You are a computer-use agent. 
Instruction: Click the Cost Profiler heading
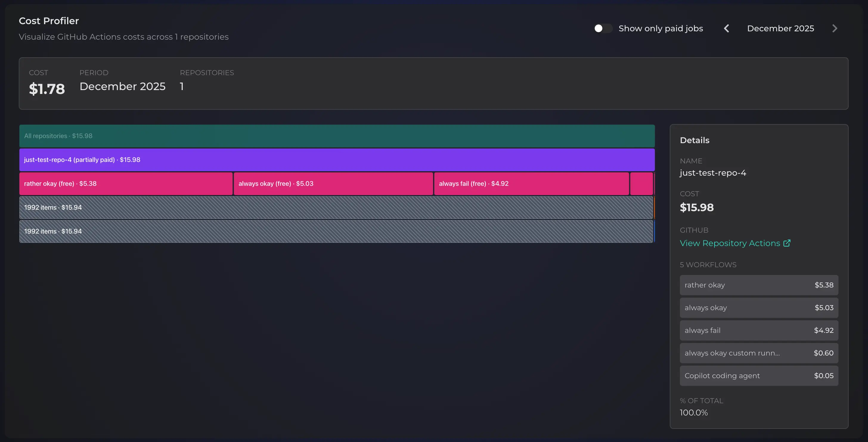coord(49,21)
